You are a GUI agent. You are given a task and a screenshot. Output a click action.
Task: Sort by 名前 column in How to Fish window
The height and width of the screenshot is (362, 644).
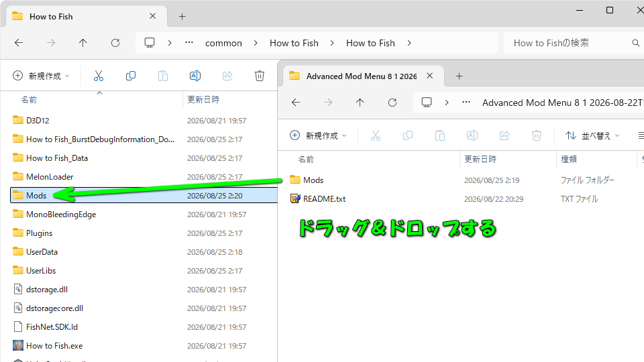(x=29, y=99)
